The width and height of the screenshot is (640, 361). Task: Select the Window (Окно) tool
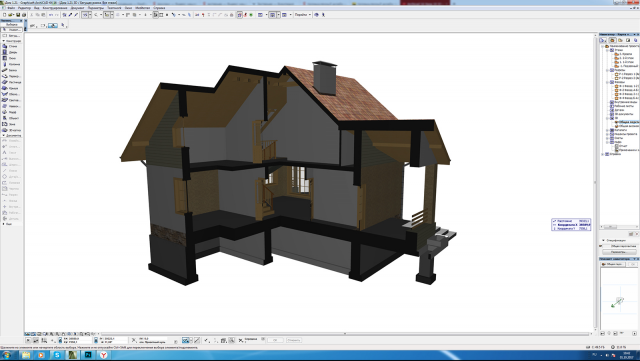(x=11, y=58)
